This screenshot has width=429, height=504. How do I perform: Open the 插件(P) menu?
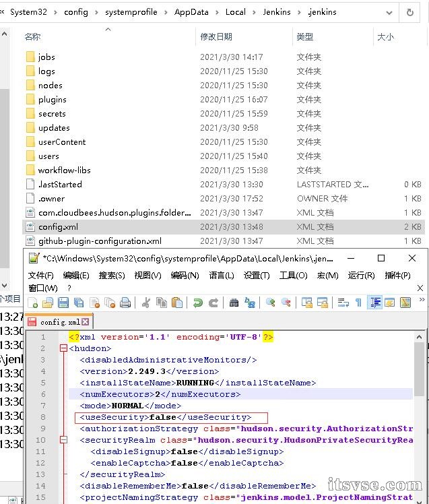(397, 276)
